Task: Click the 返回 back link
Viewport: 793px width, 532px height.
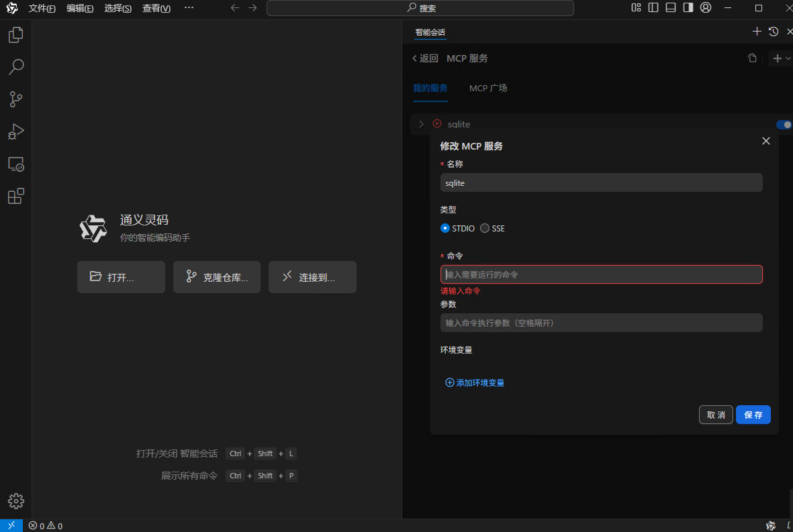Action: [x=425, y=58]
